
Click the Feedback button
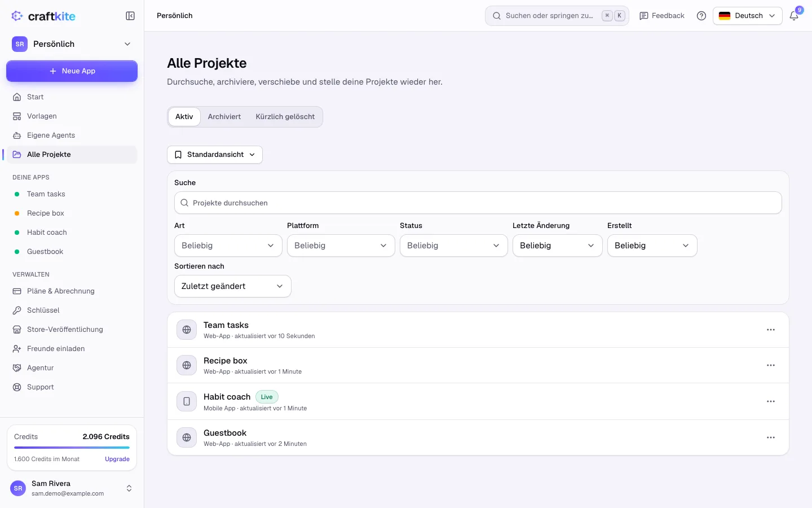(662, 16)
